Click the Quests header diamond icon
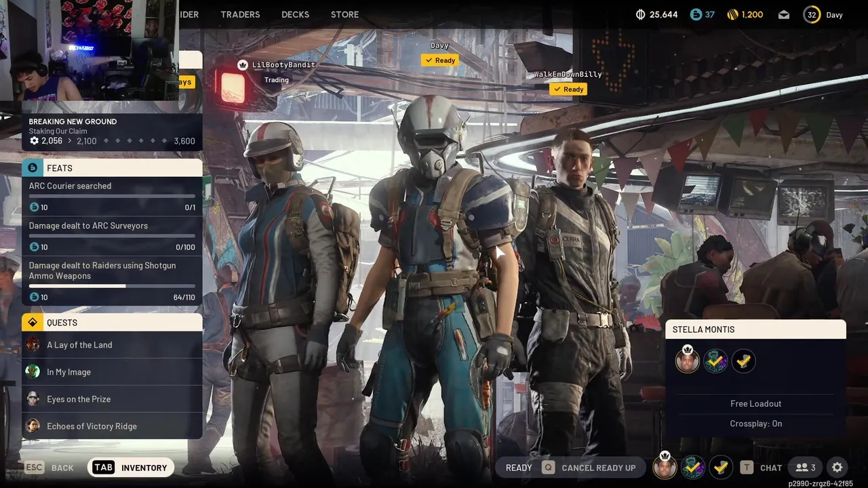This screenshot has height=488, width=868. pyautogui.click(x=33, y=322)
